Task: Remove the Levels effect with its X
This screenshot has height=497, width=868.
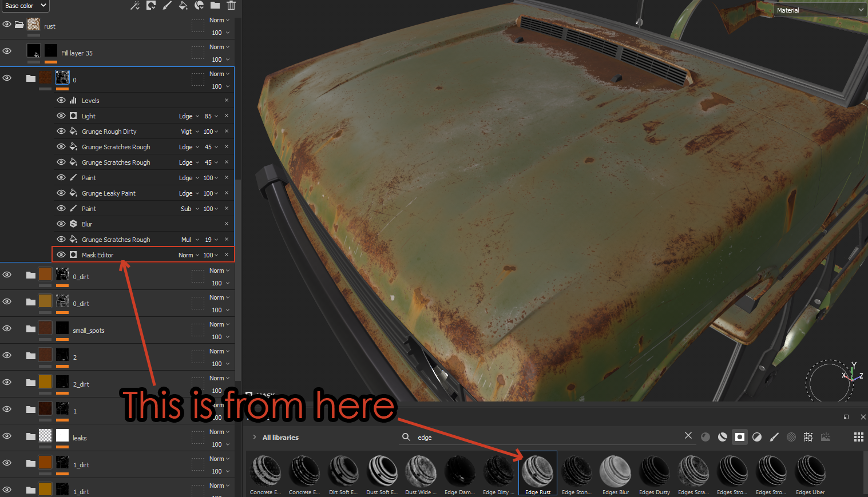Action: point(227,100)
